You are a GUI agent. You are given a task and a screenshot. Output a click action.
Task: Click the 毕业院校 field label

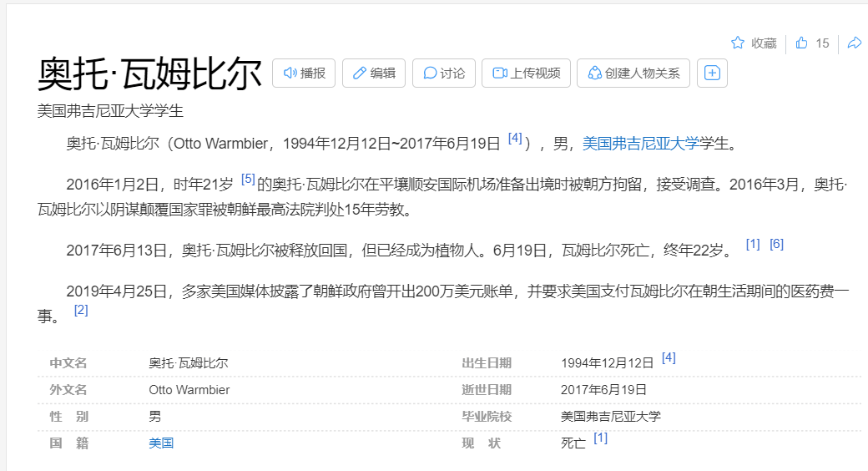click(487, 417)
